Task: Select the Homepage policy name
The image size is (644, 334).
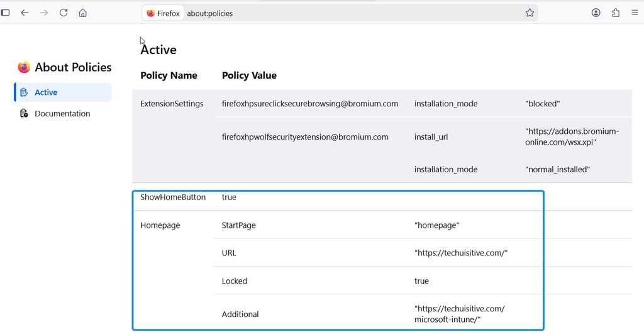Action: 160,225
